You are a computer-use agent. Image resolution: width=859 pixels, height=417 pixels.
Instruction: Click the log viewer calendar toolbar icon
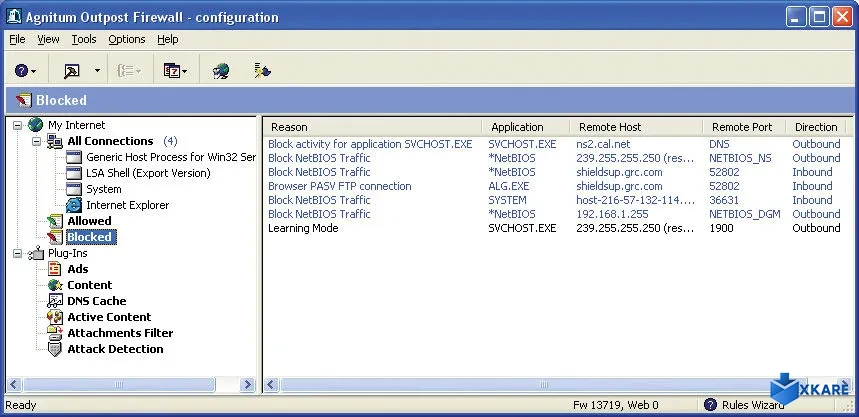coord(172,71)
